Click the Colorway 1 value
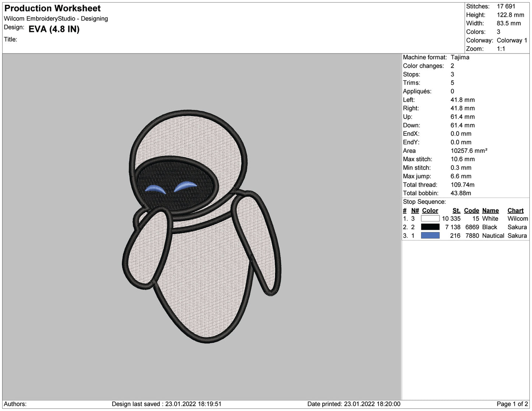This screenshot has width=532, height=411. tap(512, 40)
